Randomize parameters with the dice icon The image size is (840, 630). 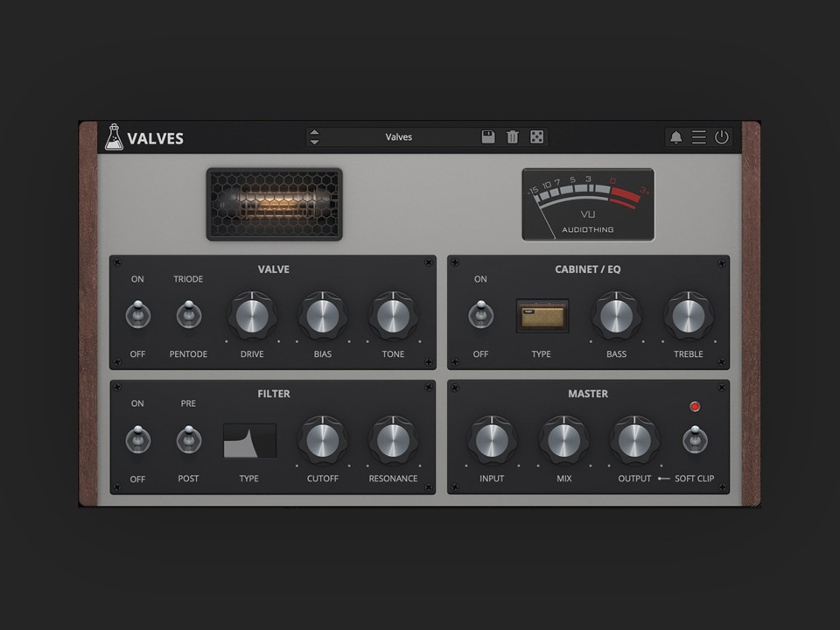(x=536, y=136)
